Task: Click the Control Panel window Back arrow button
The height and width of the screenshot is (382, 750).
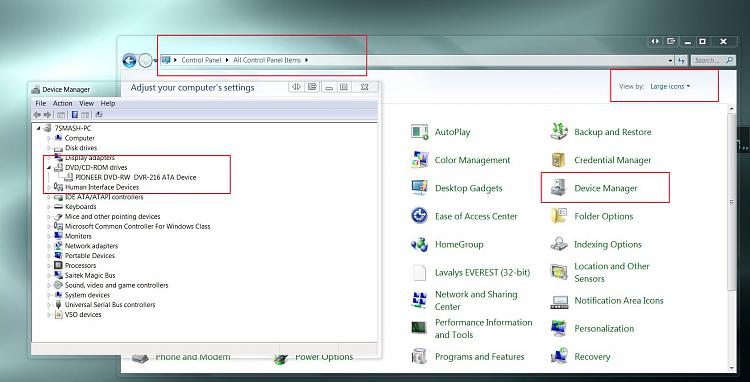Action: coord(130,60)
